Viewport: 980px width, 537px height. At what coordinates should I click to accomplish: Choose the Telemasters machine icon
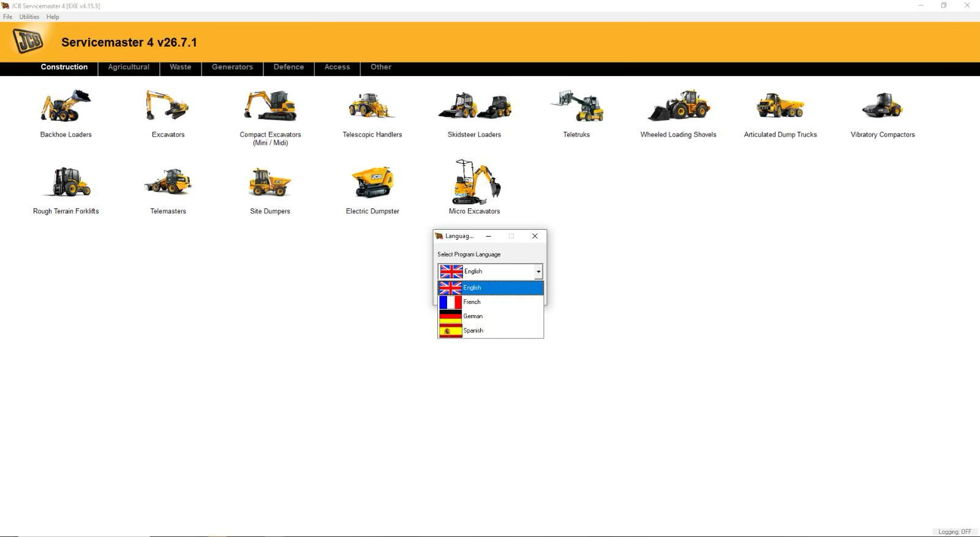coord(168,182)
